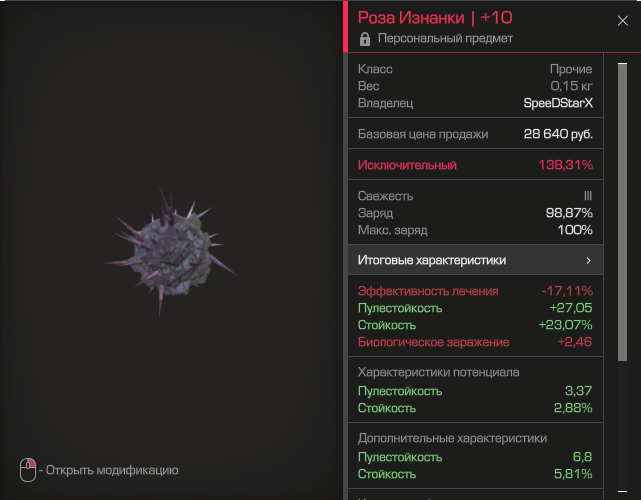Click the Стойкость +23,07% value
Image resolution: width=641 pixels, height=500 pixels.
(x=565, y=325)
